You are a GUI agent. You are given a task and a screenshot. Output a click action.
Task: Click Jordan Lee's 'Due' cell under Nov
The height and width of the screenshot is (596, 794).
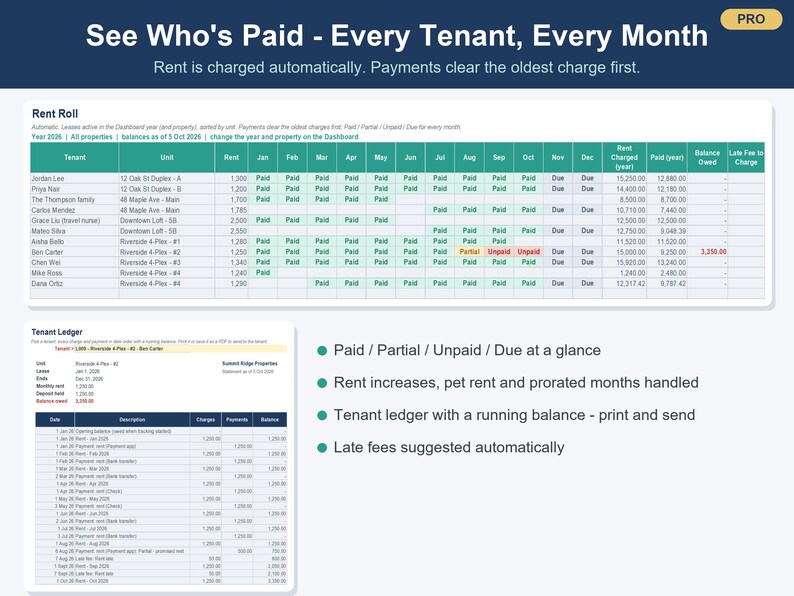coord(558,178)
